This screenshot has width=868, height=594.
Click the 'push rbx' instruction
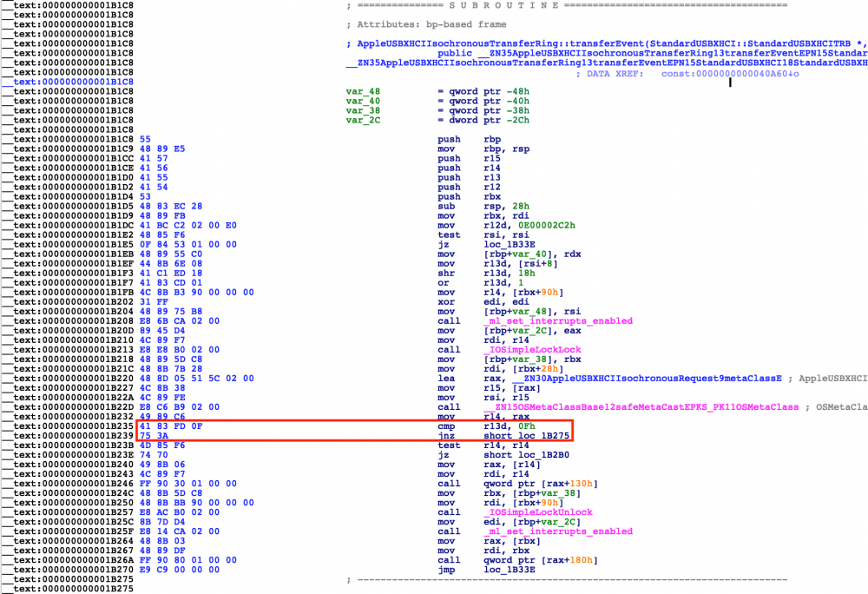pyautogui.click(x=469, y=196)
